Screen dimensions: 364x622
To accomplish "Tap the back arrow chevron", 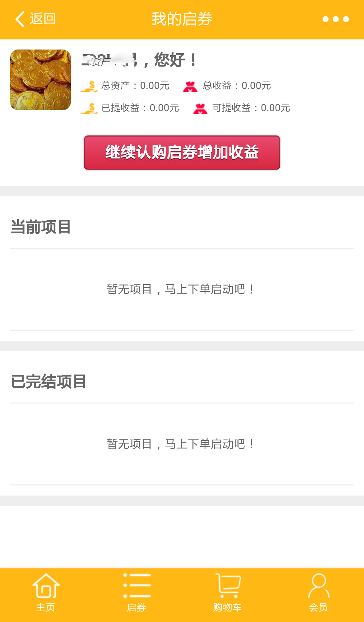I will point(20,19).
